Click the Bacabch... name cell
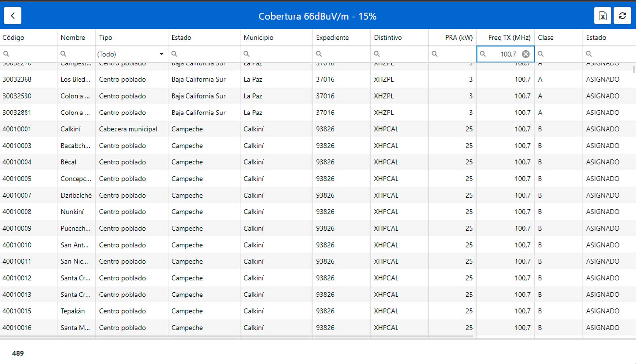636x364 pixels. [x=76, y=146]
